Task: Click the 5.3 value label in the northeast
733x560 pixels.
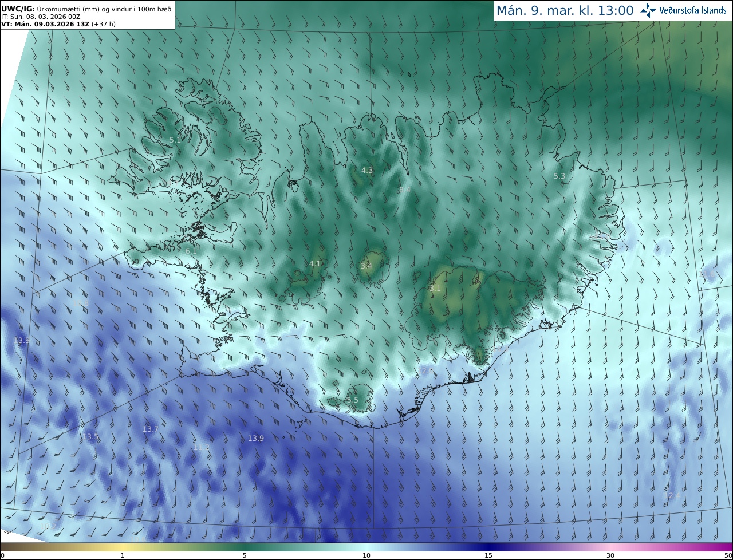Action: [559, 176]
